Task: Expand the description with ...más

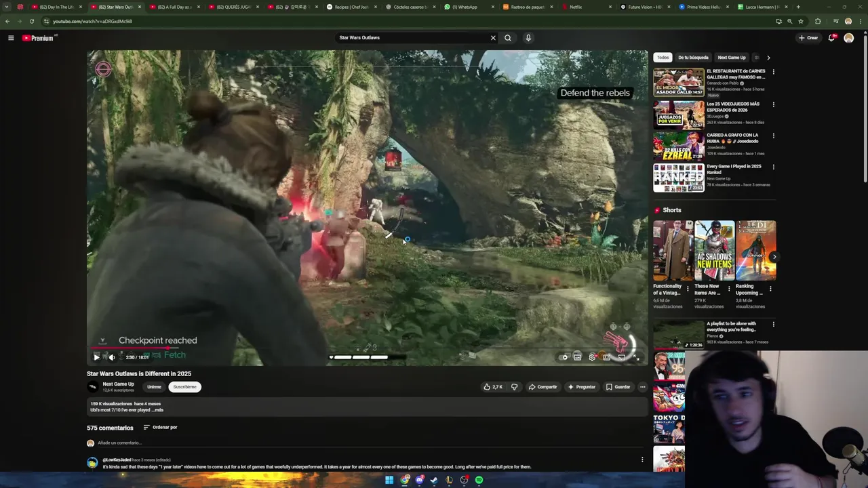Action: tap(157, 410)
